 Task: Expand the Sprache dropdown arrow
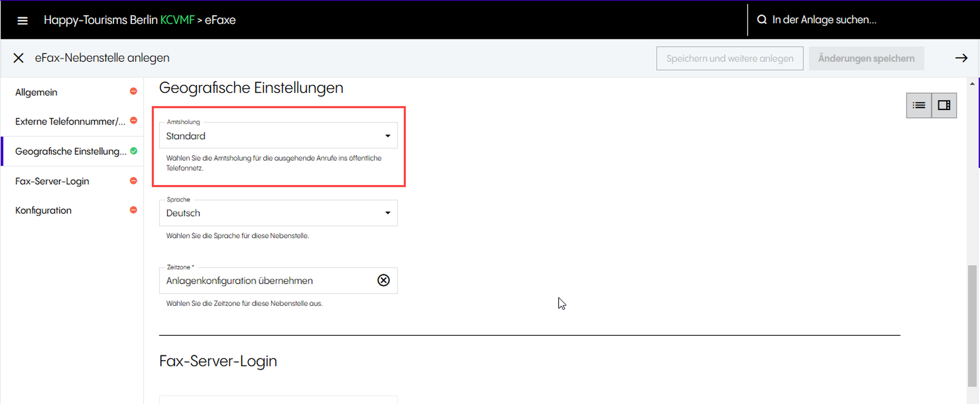[388, 213]
